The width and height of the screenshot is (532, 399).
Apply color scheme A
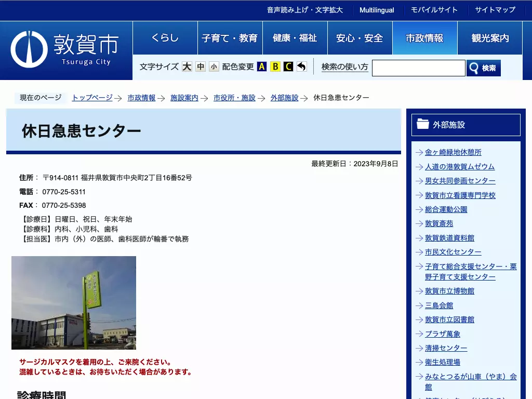click(x=262, y=66)
